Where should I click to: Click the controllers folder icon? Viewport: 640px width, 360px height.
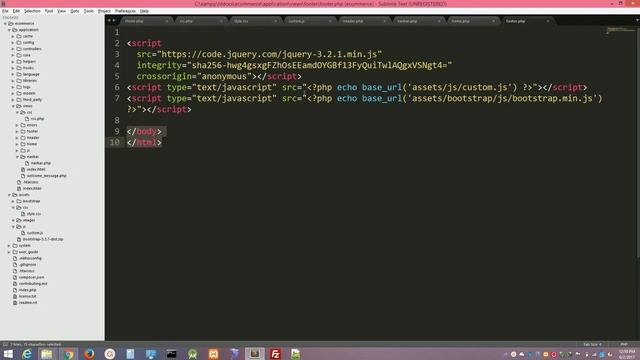pyautogui.click(x=19, y=49)
